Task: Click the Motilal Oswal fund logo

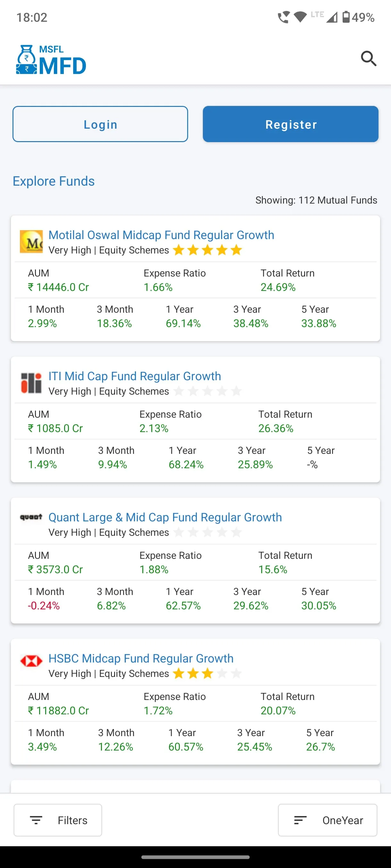Action: click(x=31, y=241)
